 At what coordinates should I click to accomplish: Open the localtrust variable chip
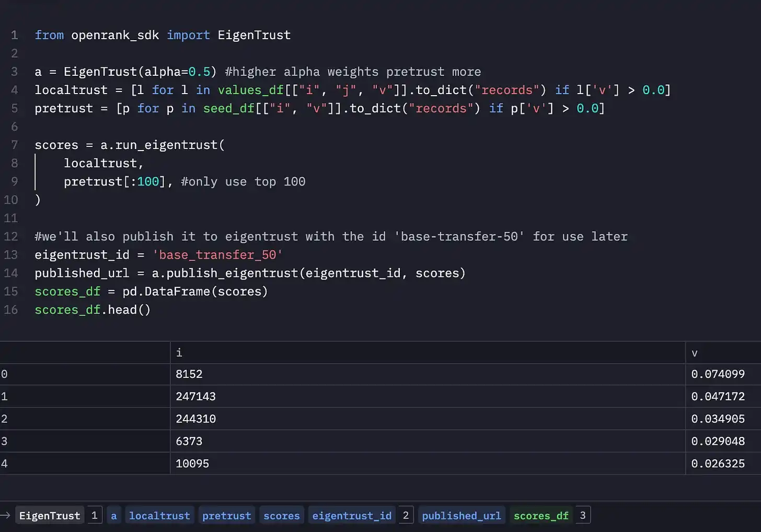(x=159, y=515)
